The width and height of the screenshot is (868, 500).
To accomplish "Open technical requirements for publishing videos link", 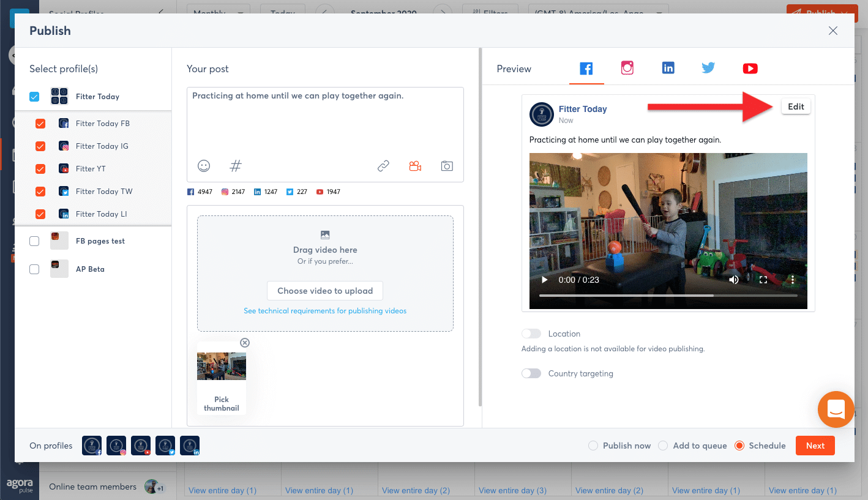I will pos(325,311).
